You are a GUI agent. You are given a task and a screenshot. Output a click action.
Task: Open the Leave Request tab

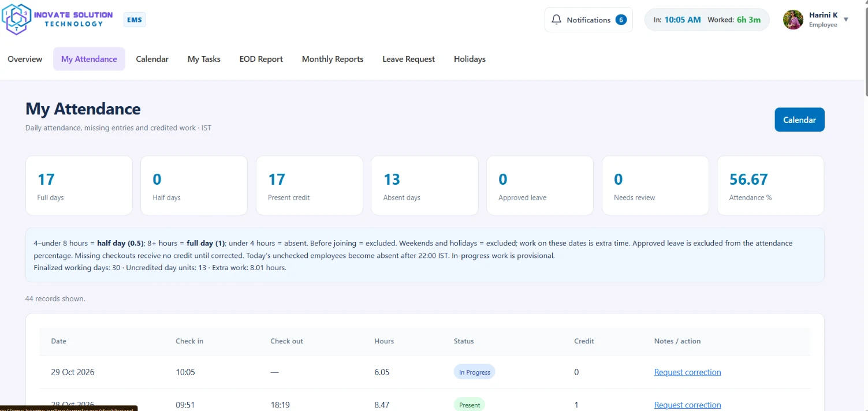[x=408, y=59]
